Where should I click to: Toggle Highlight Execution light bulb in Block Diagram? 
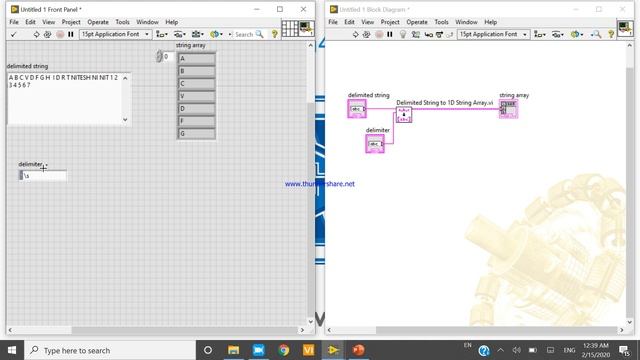tap(403, 34)
